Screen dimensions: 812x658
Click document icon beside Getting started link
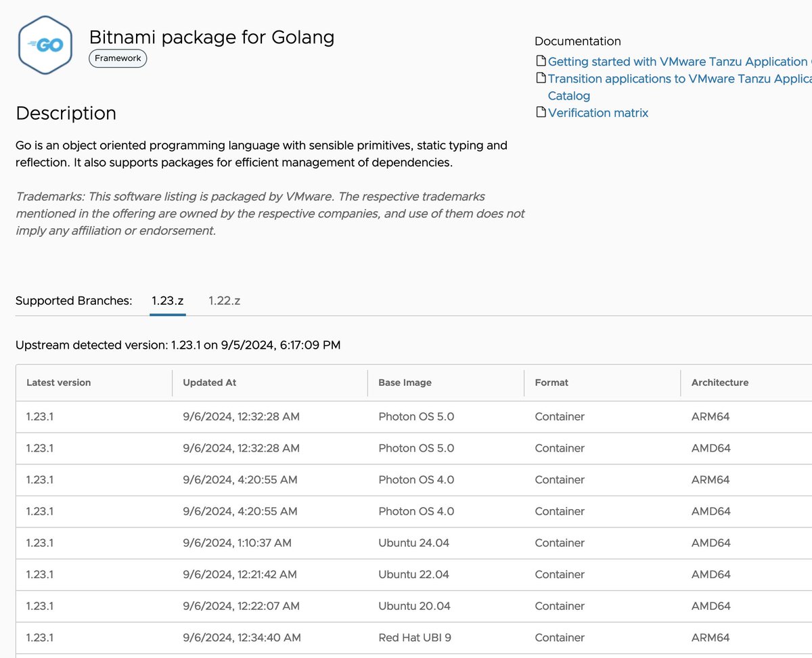(x=541, y=62)
